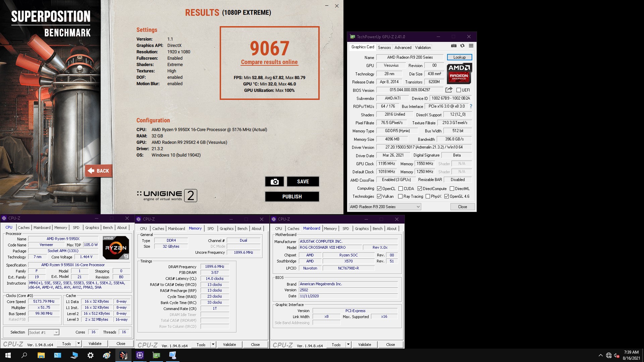This screenshot has width=644, height=362.
Task: Click Tools button in Mainboard CPU-Z window
Action: click(x=336, y=345)
